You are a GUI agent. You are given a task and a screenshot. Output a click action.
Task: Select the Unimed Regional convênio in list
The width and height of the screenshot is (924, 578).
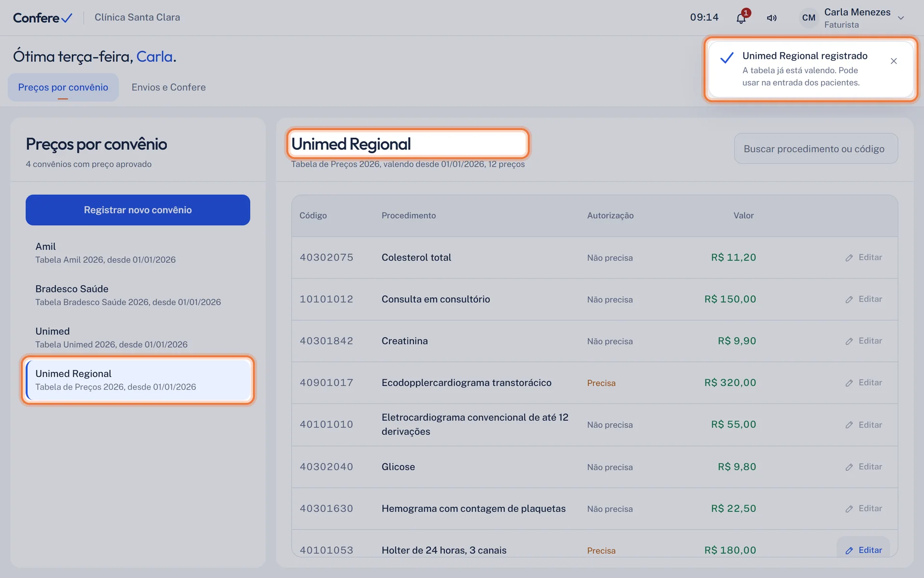tap(138, 380)
